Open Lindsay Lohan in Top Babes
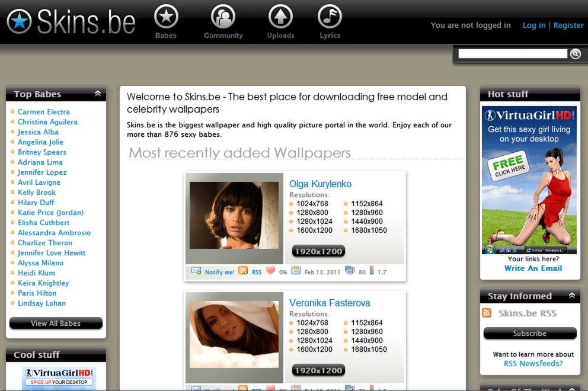588x391 pixels. 41,303
